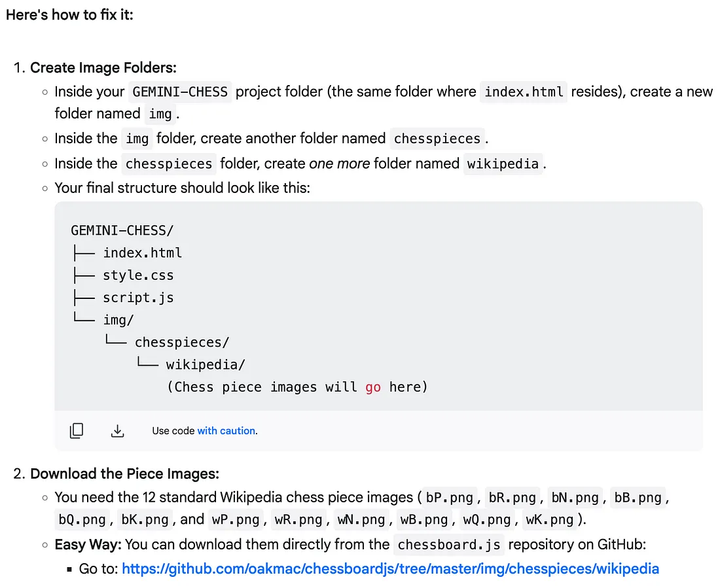The height and width of the screenshot is (588, 720).
Task: Click the index.html inline code in step one
Action: click(524, 92)
